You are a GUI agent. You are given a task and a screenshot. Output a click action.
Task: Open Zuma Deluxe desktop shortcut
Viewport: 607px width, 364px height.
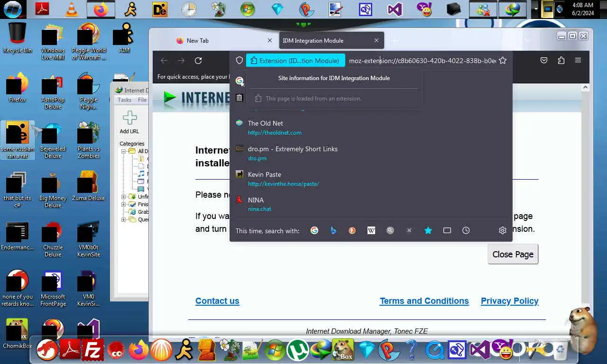click(x=89, y=186)
